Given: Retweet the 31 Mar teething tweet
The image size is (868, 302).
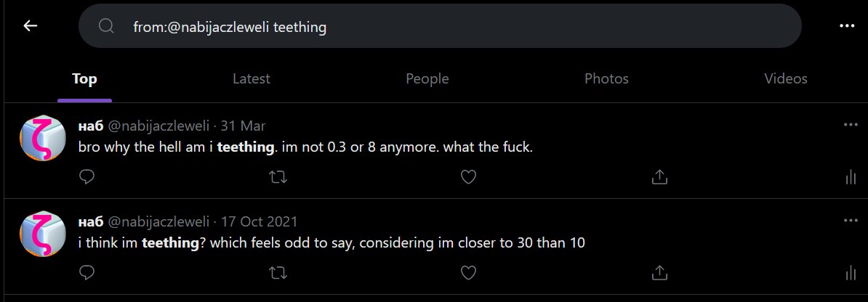Looking at the screenshot, I should click(278, 176).
